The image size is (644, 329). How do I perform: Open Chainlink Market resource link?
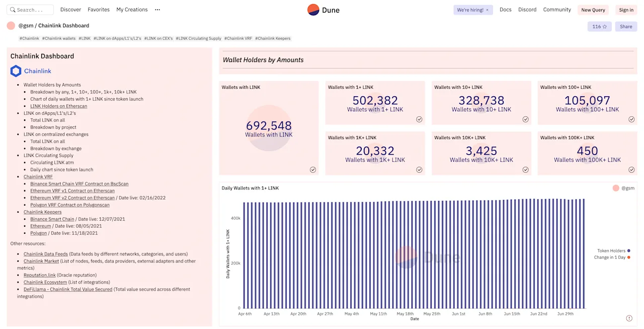41,261
